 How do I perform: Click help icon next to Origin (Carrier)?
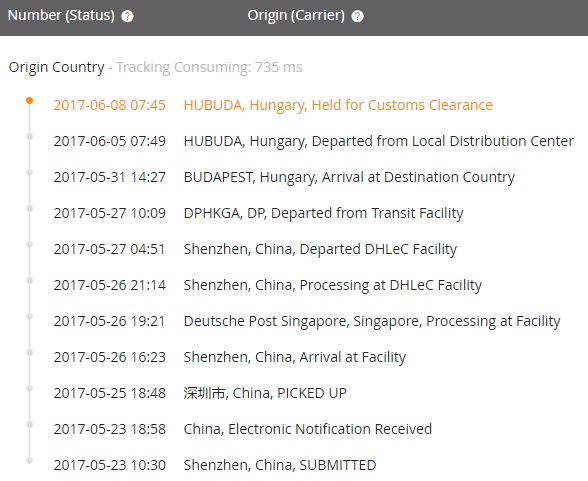pyautogui.click(x=357, y=16)
